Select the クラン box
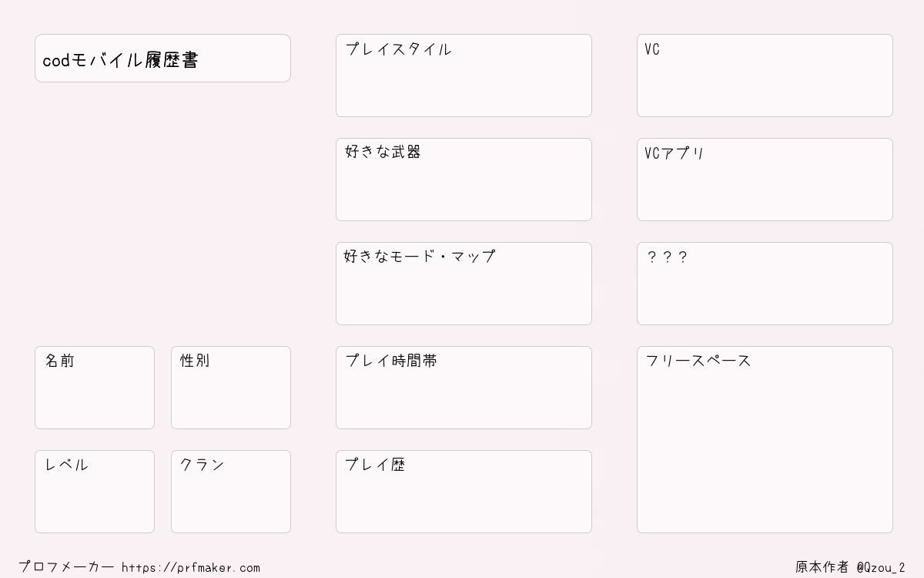Screen dimensions: 924x578 pos(231,492)
